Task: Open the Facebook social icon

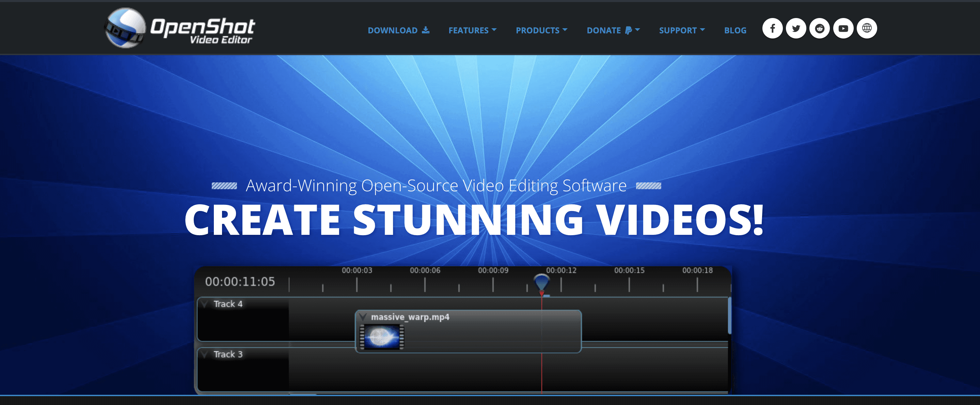Action: (772, 29)
